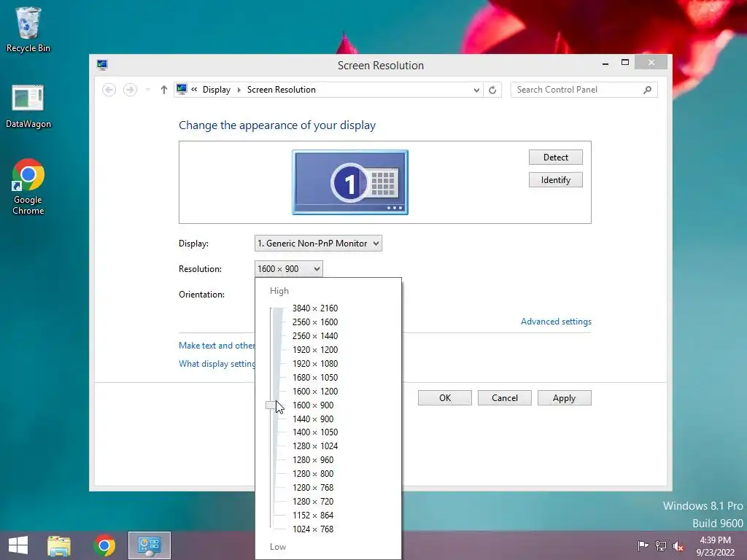
Task: Click the Back navigation arrow
Action: 109,90
